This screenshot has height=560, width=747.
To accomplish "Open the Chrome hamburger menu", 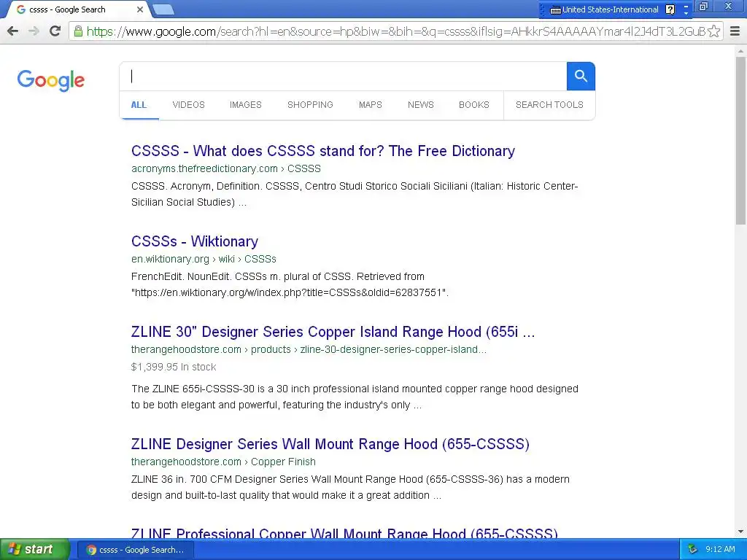I will [735, 31].
